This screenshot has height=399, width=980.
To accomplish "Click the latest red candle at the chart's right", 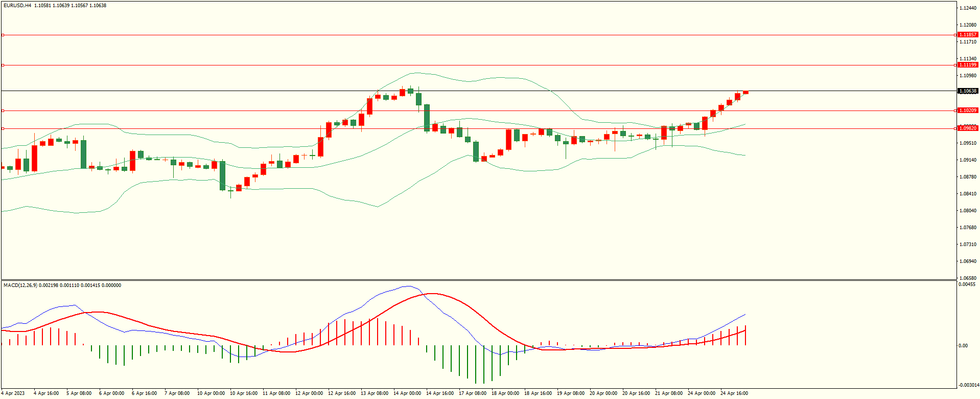I will pyautogui.click(x=745, y=92).
